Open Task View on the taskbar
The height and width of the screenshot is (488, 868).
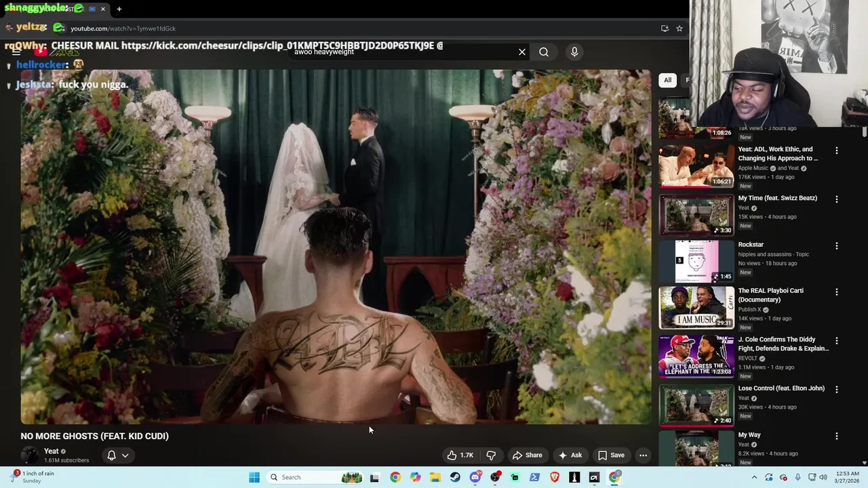(x=374, y=477)
